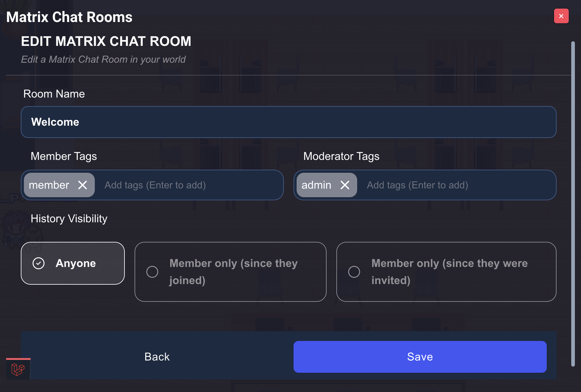Viewport: 581px width, 392px height.
Task: Click the checkmark icon inside Anyone option
Action: tap(38, 263)
